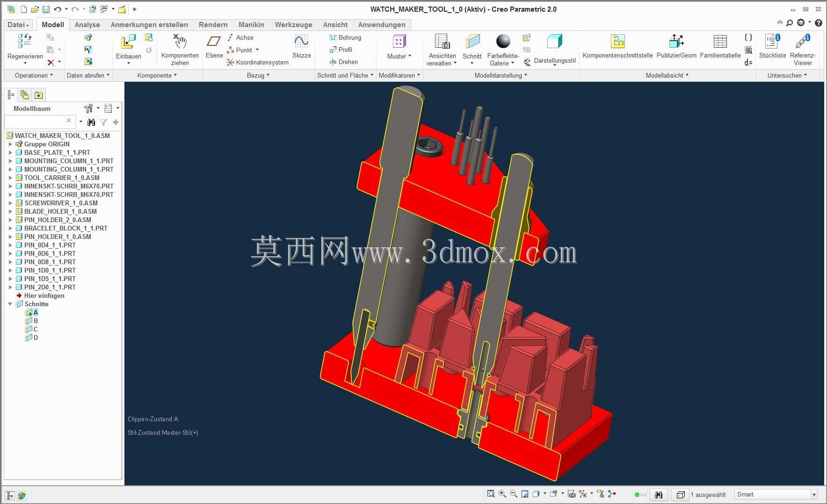Click the refit zoom icon in bottom toolbar
This screenshot has width=827, height=504.
(x=491, y=494)
